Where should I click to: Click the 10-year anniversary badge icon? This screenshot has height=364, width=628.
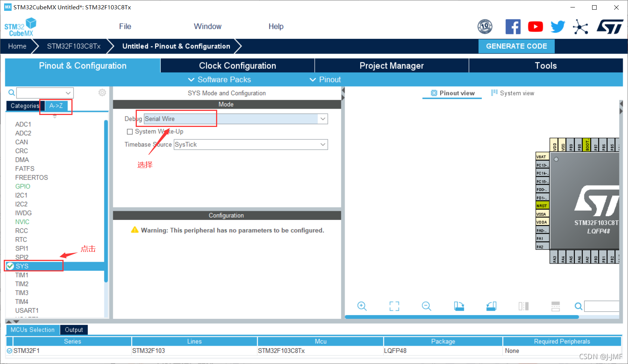coord(485,27)
